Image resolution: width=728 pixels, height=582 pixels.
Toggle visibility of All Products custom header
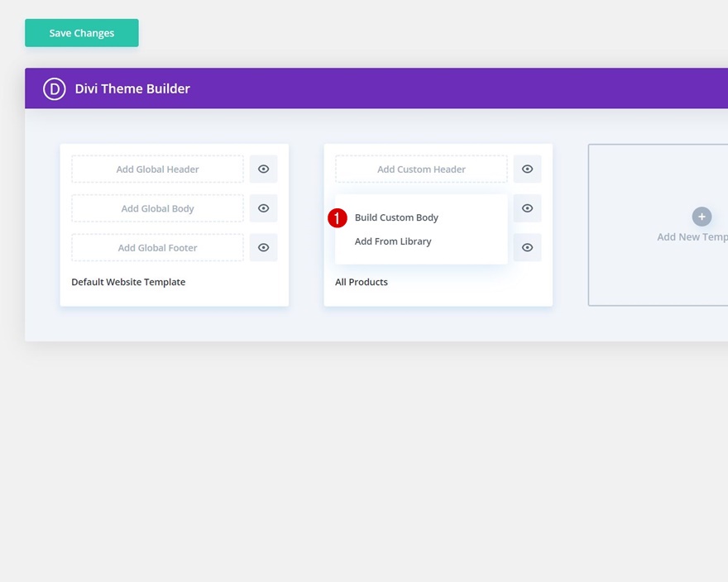pyautogui.click(x=527, y=169)
